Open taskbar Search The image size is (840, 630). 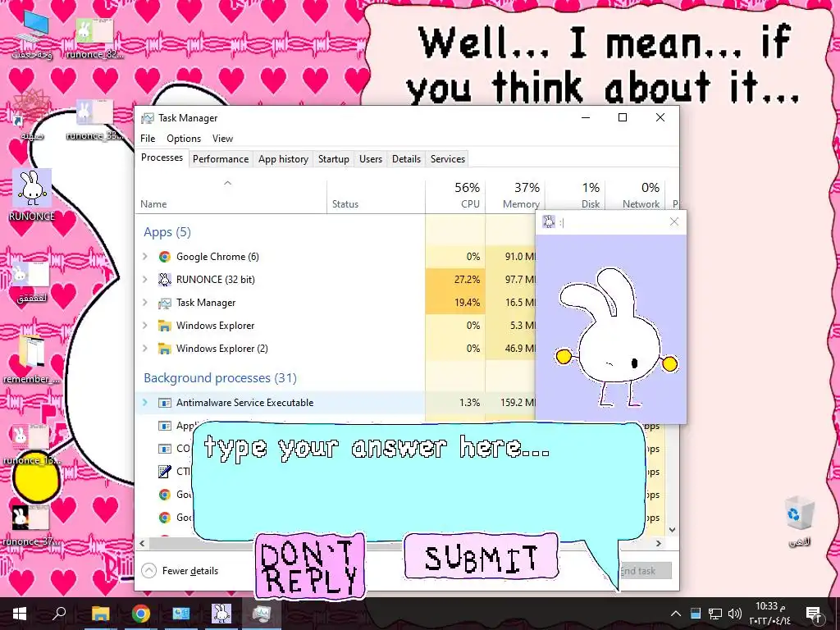click(59, 614)
